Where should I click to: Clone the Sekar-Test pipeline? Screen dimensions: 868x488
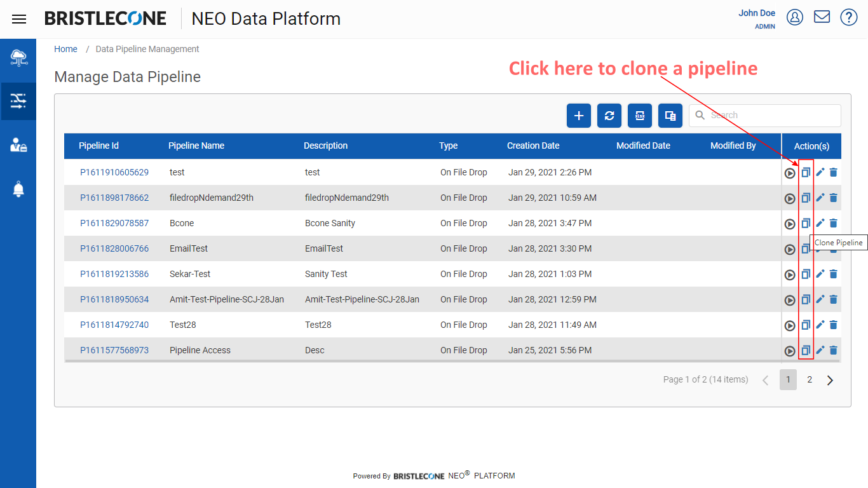[806, 274]
